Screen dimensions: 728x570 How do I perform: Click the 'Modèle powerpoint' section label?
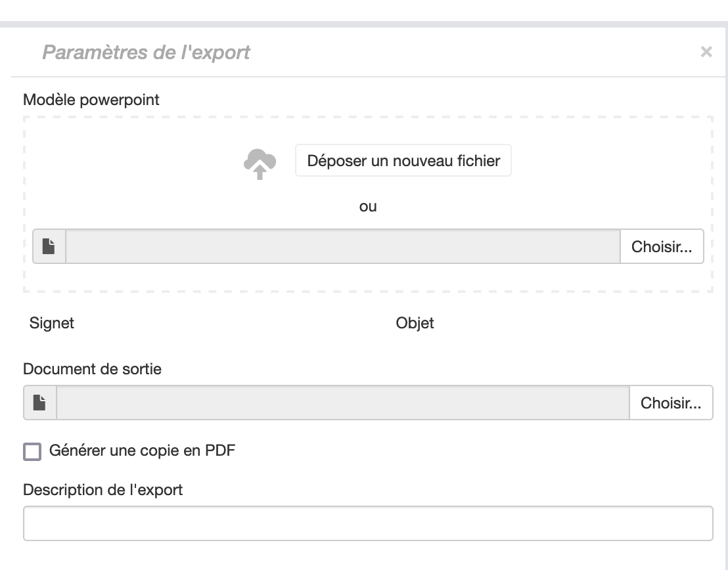pyautogui.click(x=91, y=100)
